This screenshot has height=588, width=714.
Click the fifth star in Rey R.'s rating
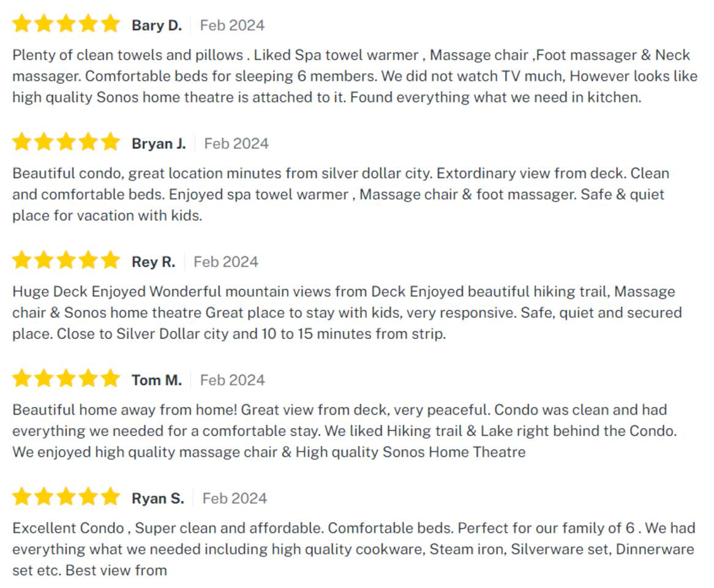[x=110, y=261]
